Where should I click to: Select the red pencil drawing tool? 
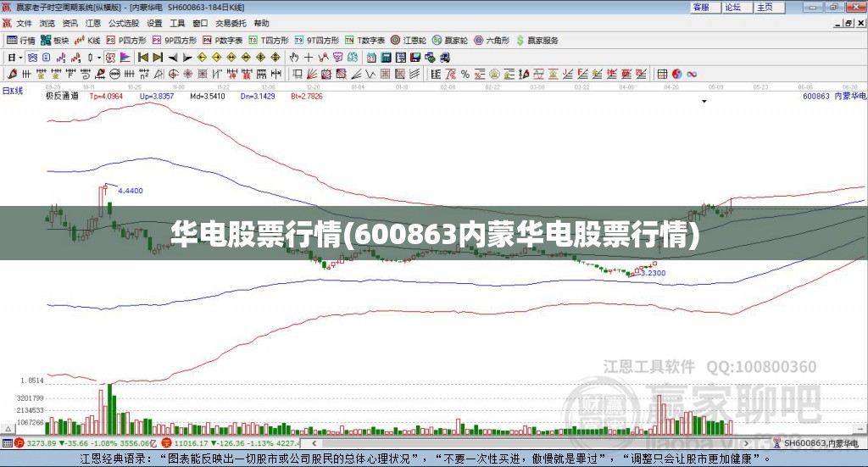[12, 74]
